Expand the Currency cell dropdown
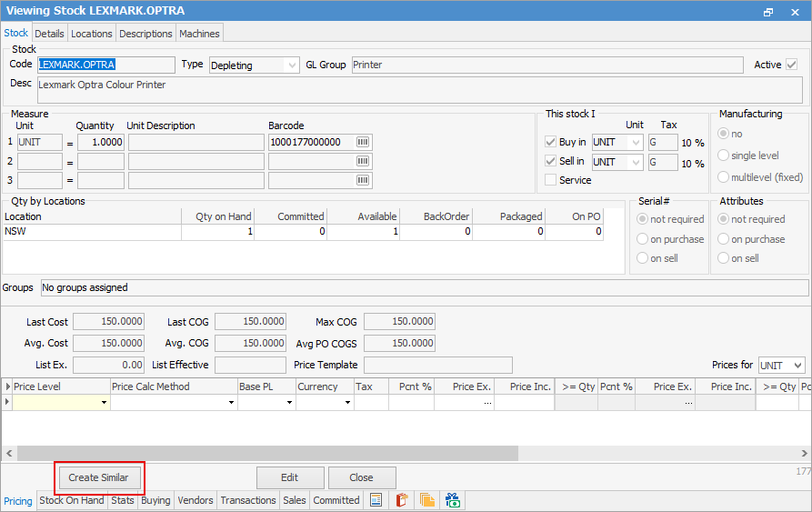This screenshot has width=812, height=512. pos(347,402)
